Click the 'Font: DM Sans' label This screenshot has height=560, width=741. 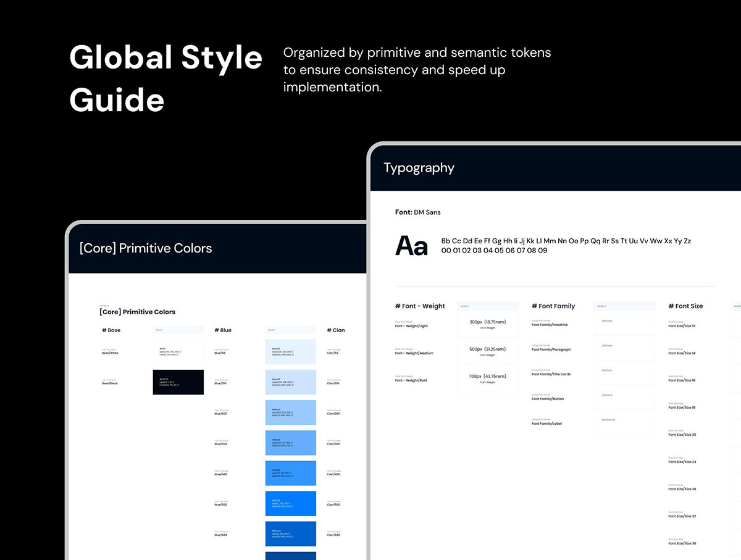click(418, 212)
